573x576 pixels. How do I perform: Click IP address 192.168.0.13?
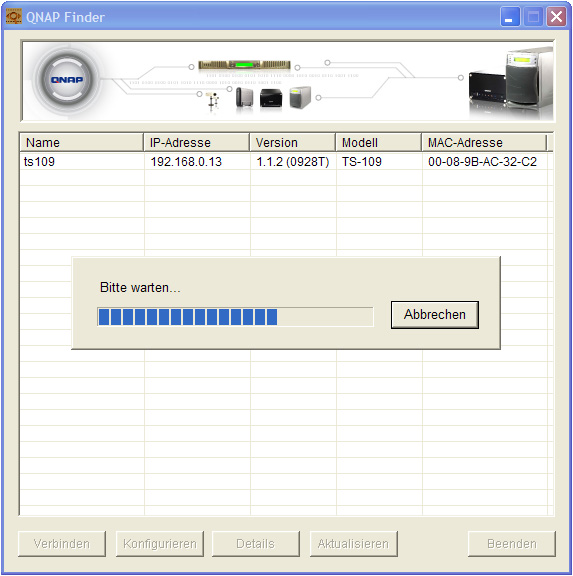(x=186, y=162)
